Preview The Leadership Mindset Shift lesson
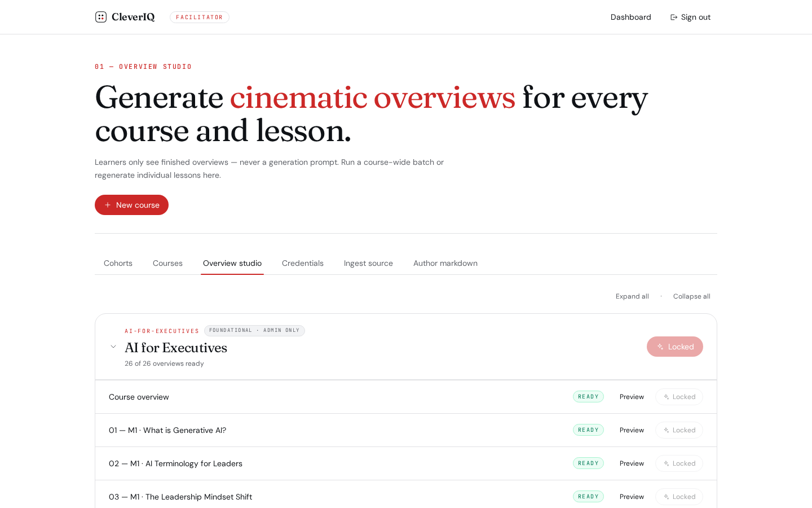This screenshot has height=508, width=812. click(632, 497)
